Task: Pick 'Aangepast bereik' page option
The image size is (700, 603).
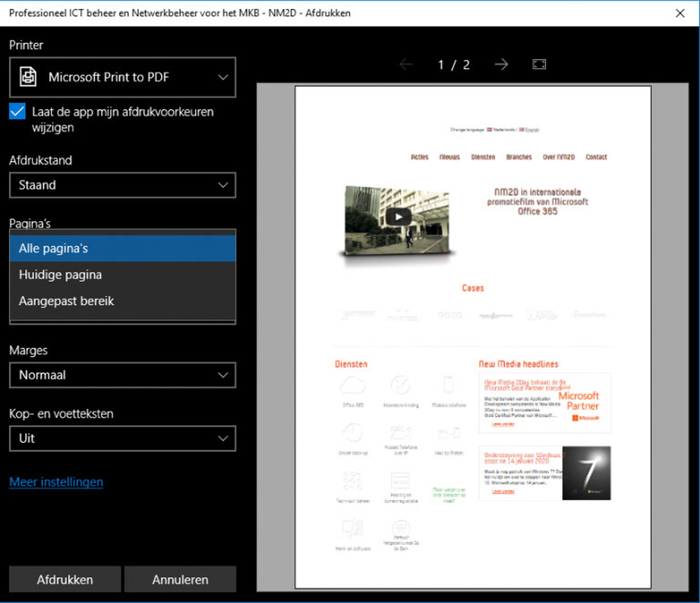Action: tap(123, 301)
